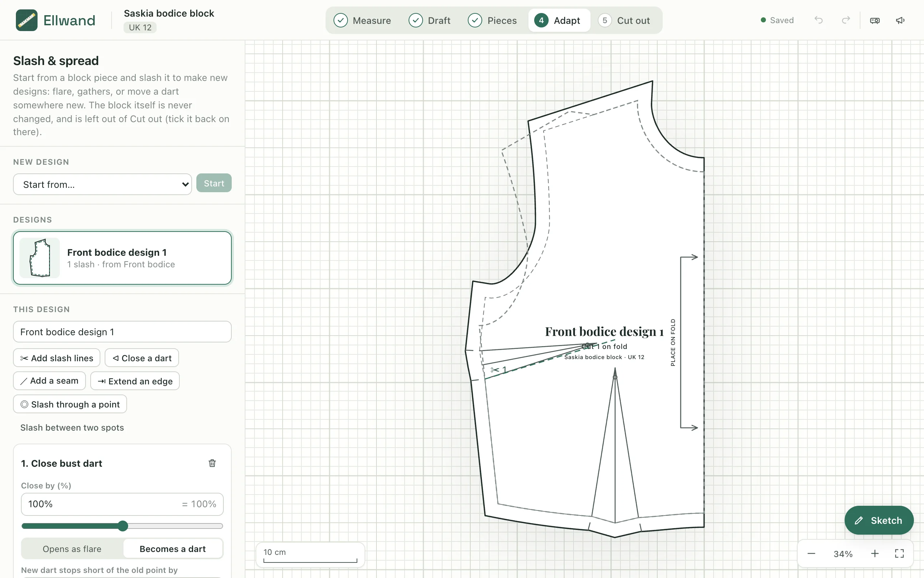Click the megaphone announcements icon
The image size is (924, 578).
pyautogui.click(x=900, y=20)
